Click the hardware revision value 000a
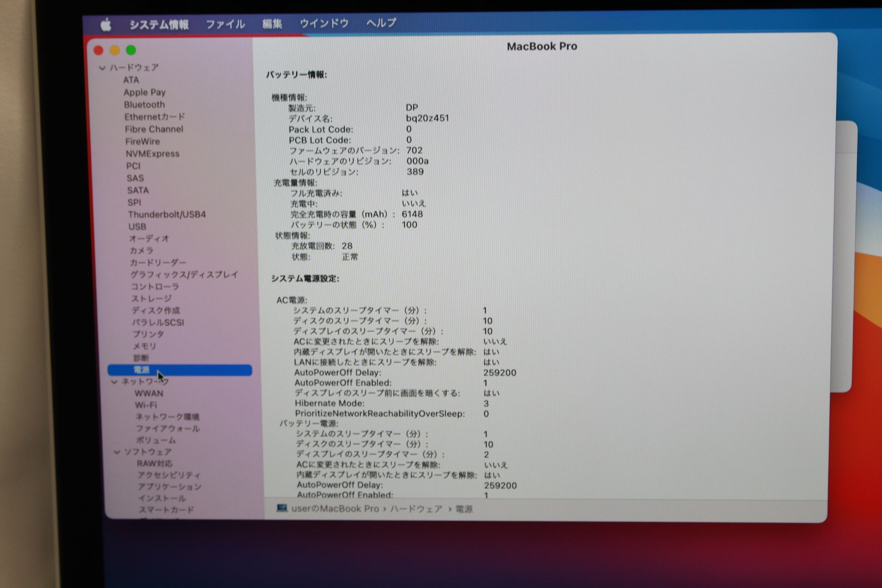 pyautogui.click(x=418, y=161)
